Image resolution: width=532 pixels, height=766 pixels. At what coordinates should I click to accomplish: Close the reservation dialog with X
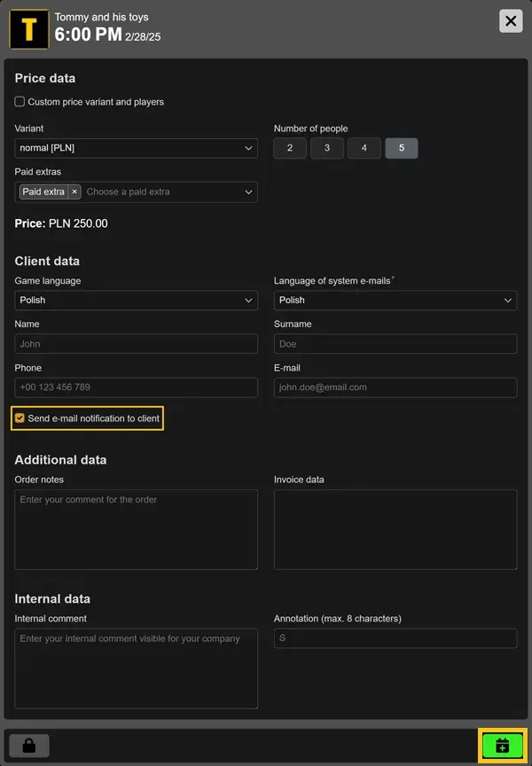511,21
